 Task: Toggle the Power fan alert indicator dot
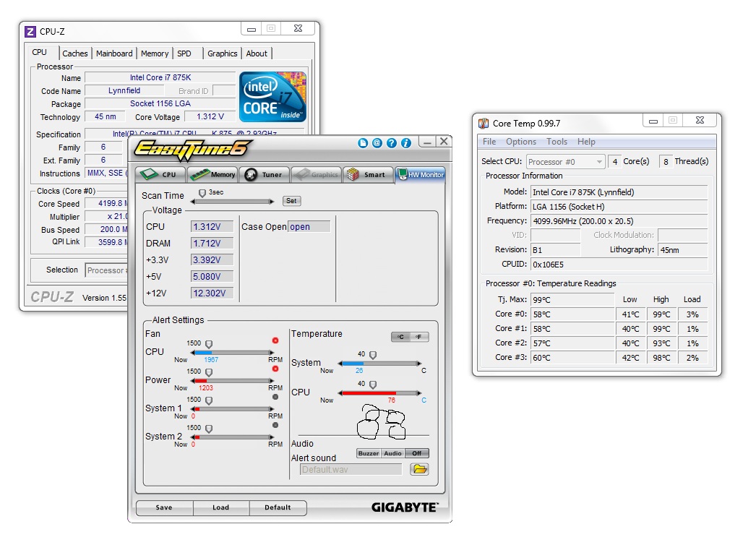[x=275, y=369]
